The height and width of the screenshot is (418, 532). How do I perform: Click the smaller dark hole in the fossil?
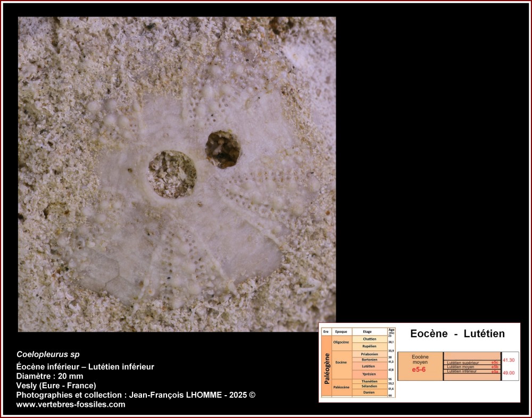click(x=222, y=149)
